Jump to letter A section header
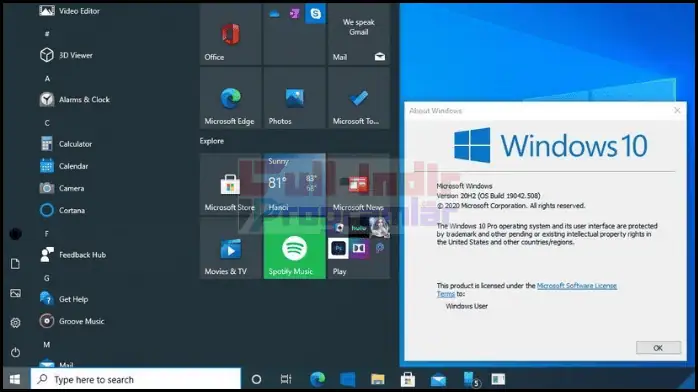This screenshot has height=392, width=698. pyautogui.click(x=47, y=78)
